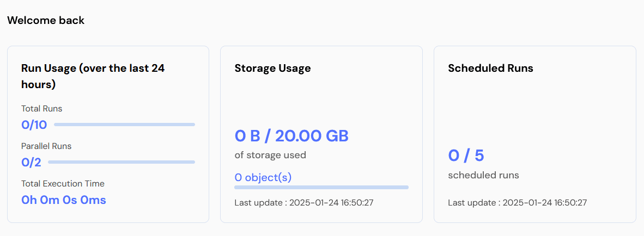Click the Parallel Runs label

pyautogui.click(x=46, y=146)
